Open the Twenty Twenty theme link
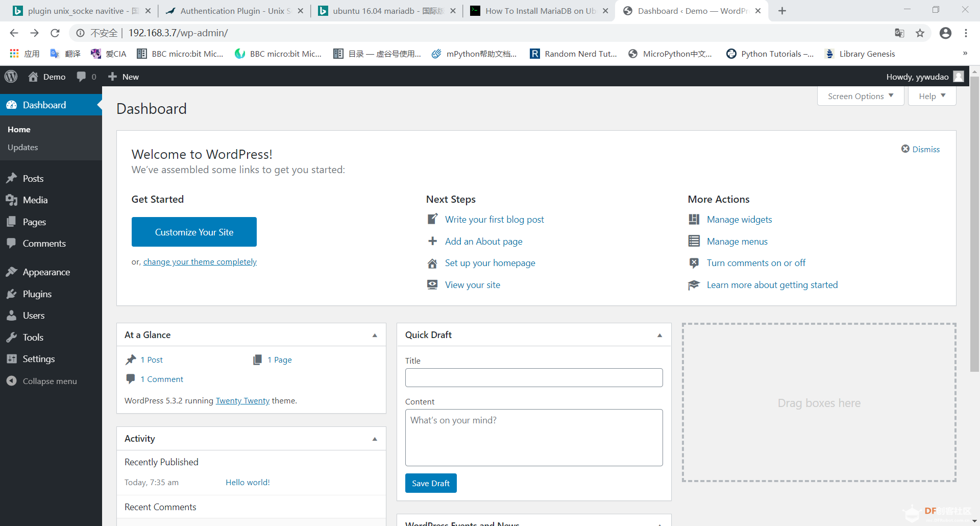The width and height of the screenshot is (980, 526). [x=242, y=401]
